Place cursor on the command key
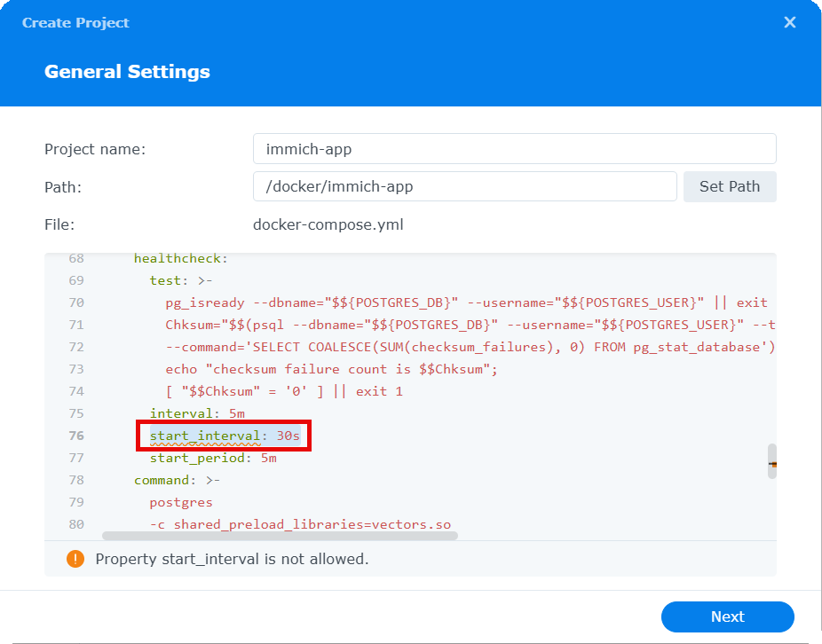Screen dimensions: 822x644 tap(164, 480)
